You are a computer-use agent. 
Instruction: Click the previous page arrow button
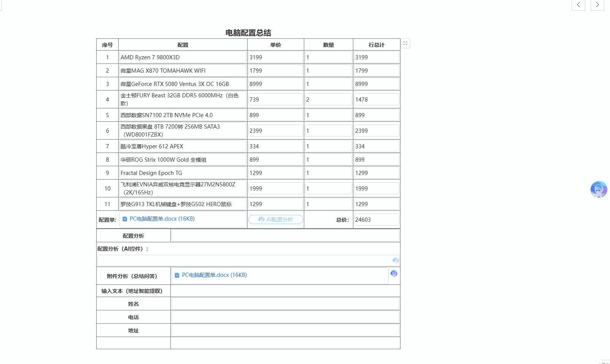click(x=578, y=5)
